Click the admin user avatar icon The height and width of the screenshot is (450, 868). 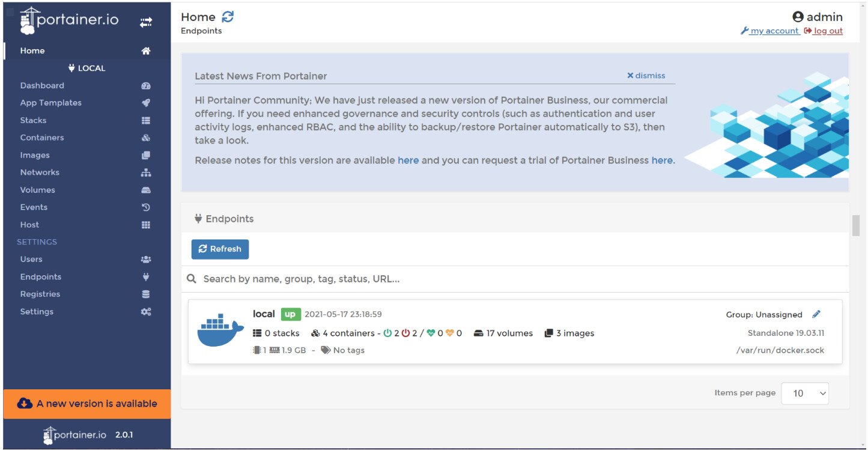tap(798, 17)
